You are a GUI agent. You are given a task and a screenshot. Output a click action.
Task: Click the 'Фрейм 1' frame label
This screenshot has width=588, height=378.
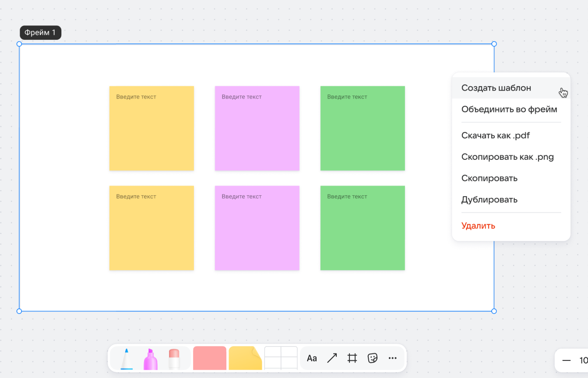(40, 33)
